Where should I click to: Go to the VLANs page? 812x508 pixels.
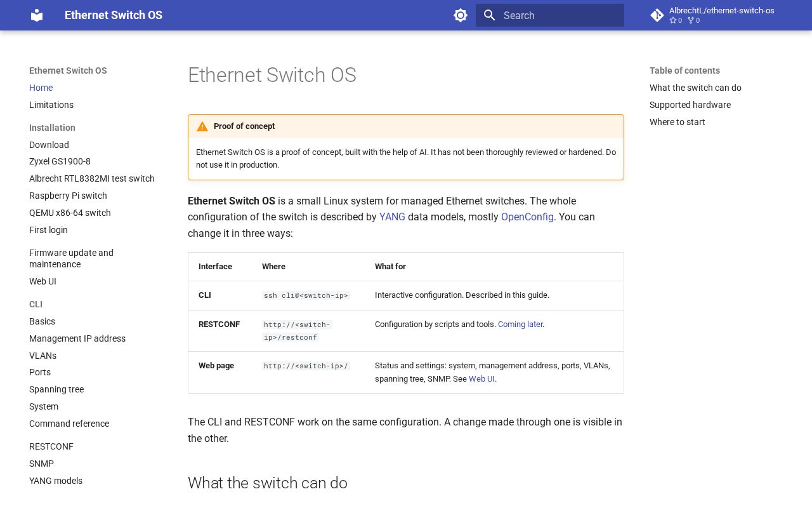[43, 356]
